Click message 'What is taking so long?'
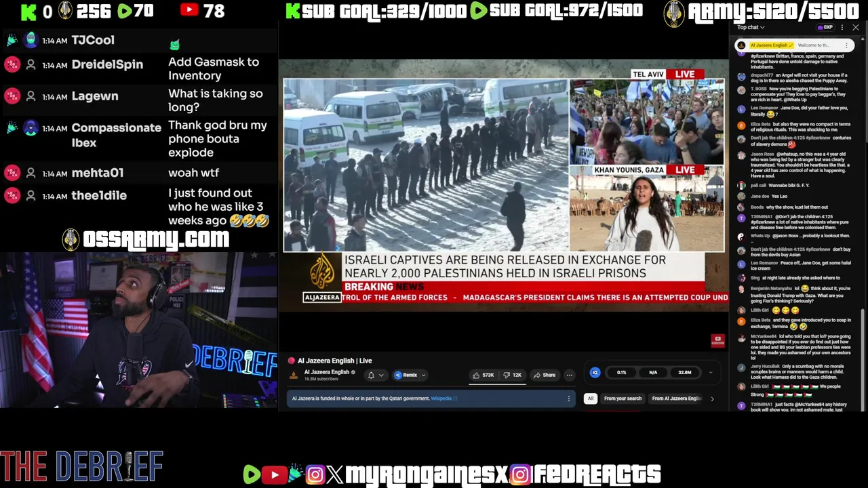 [215, 100]
